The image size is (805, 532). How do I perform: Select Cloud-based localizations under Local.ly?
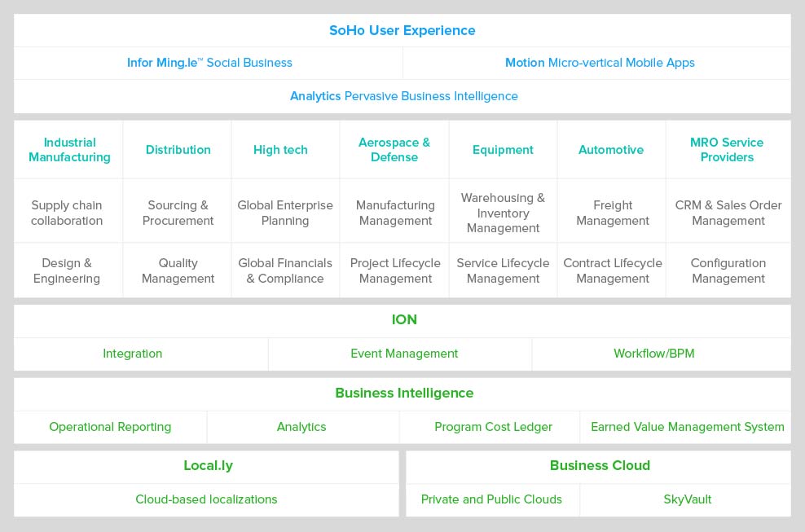206,499
